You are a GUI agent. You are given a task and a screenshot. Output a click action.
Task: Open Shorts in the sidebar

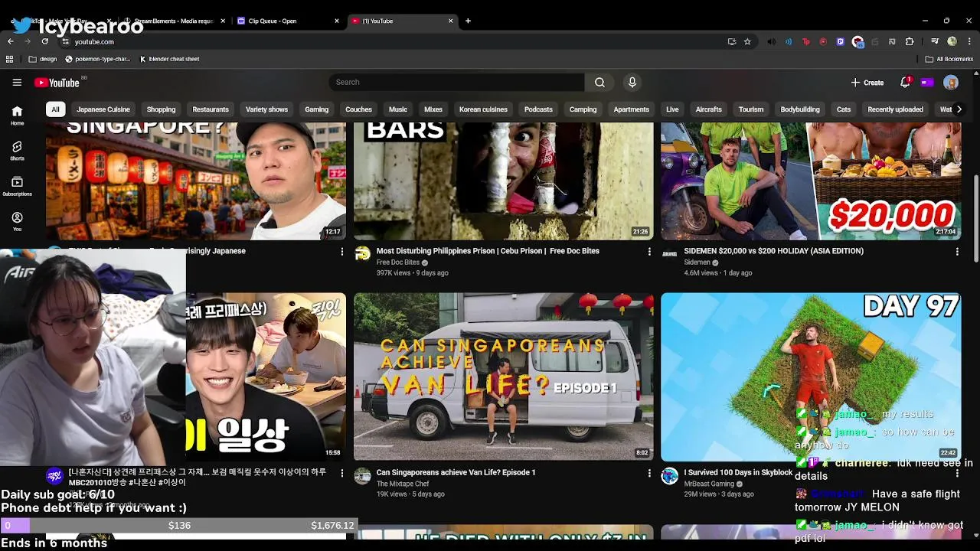pos(17,151)
